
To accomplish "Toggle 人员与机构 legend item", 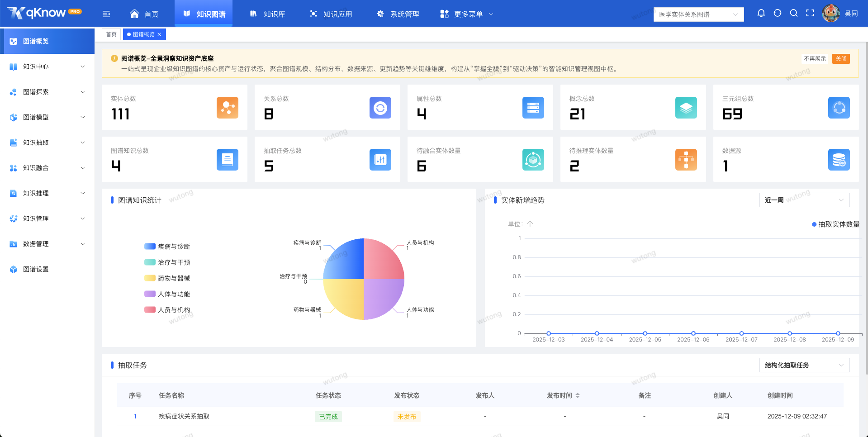I will tap(167, 310).
